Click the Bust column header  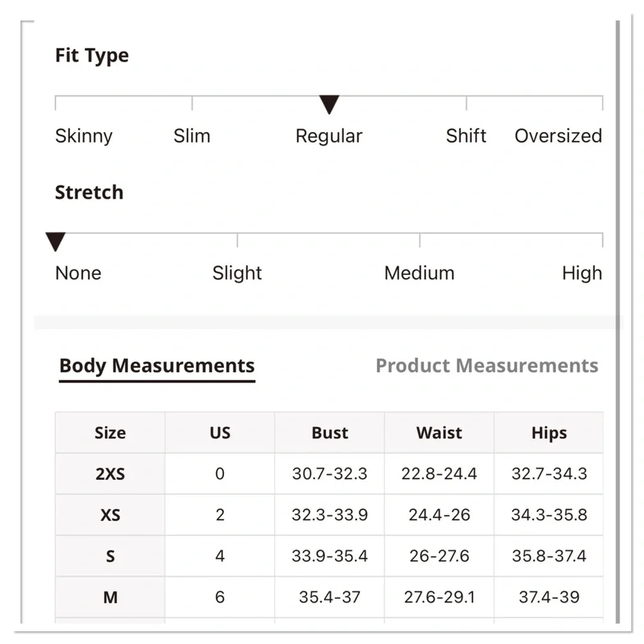coord(330,433)
